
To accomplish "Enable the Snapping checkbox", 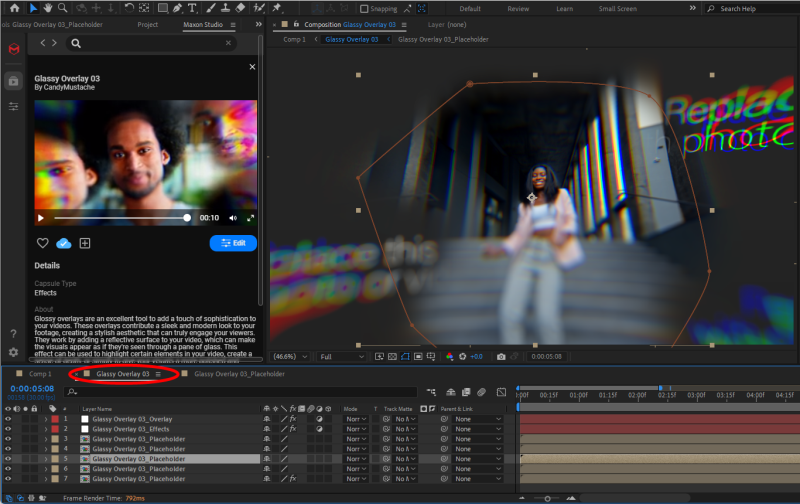I will [x=364, y=9].
